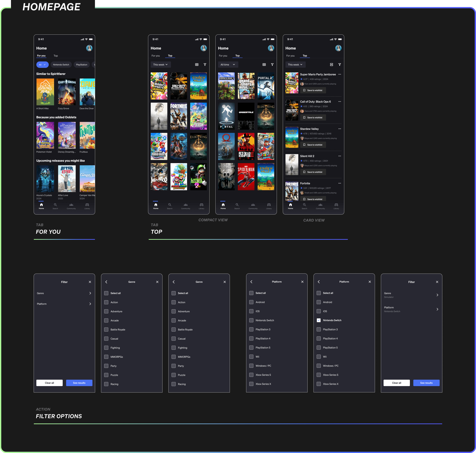
Task: Click the bookmark icon on Stardew Valley's wishlist button
Action: (304, 145)
